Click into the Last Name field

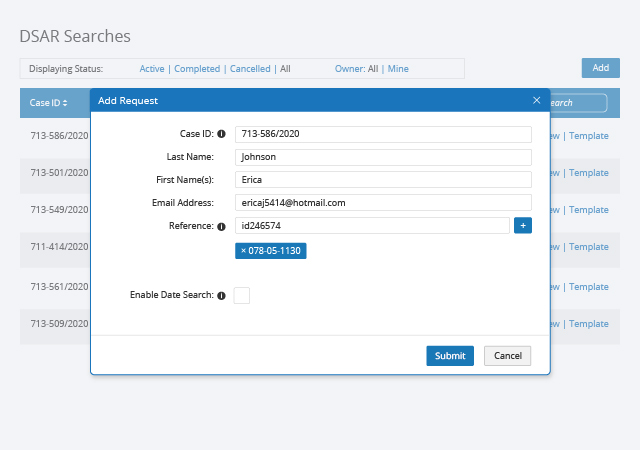(x=383, y=157)
